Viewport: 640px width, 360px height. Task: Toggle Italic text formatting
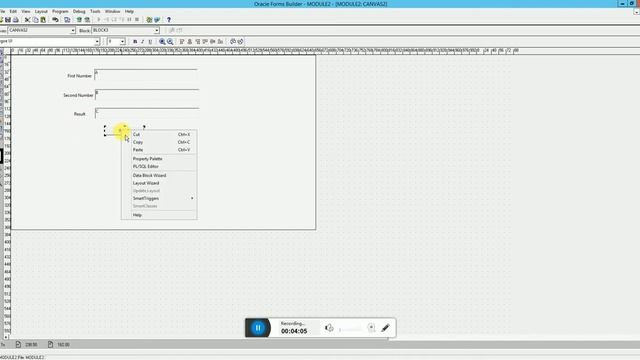pyautogui.click(x=142, y=42)
